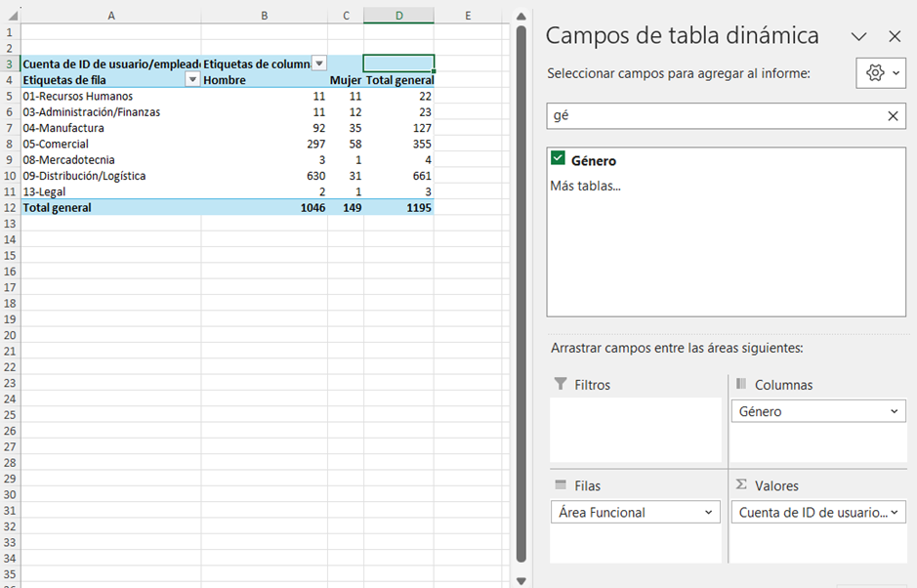This screenshot has height=588, width=917.
Task: Open the Etiquetas de fila filter button
Action: pos(192,80)
